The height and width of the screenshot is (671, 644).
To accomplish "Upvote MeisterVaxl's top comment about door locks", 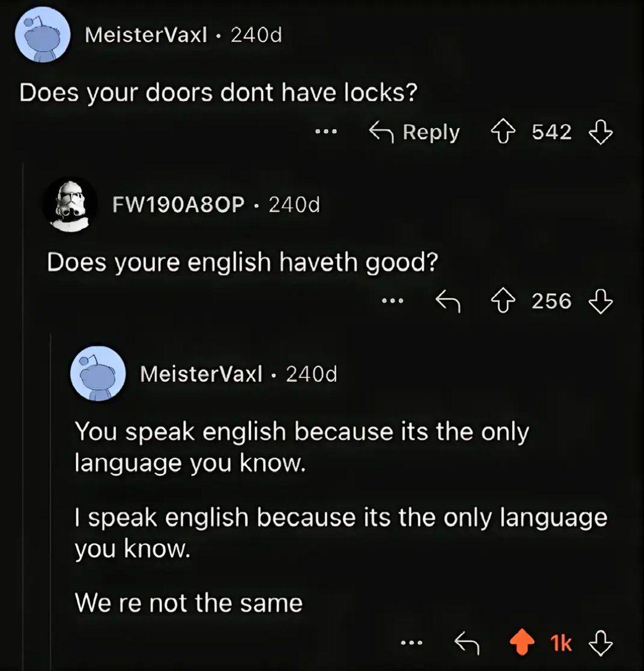I will pyautogui.click(x=504, y=133).
